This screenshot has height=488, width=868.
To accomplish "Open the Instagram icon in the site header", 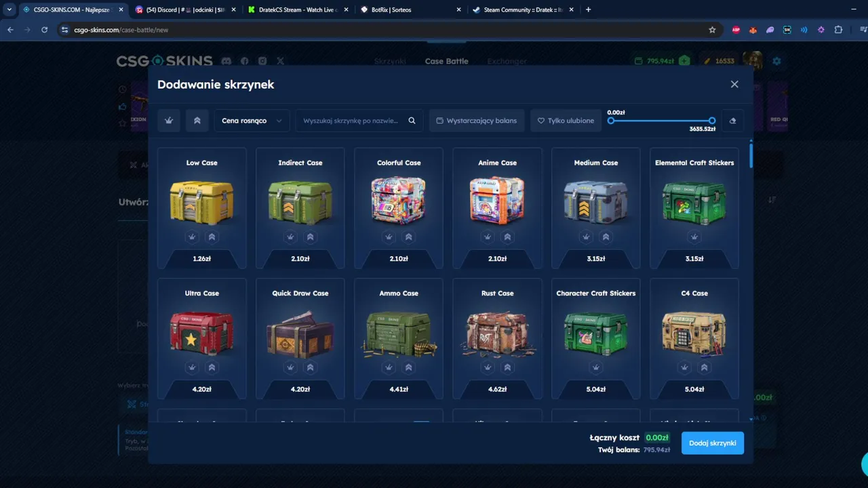I will (x=262, y=61).
